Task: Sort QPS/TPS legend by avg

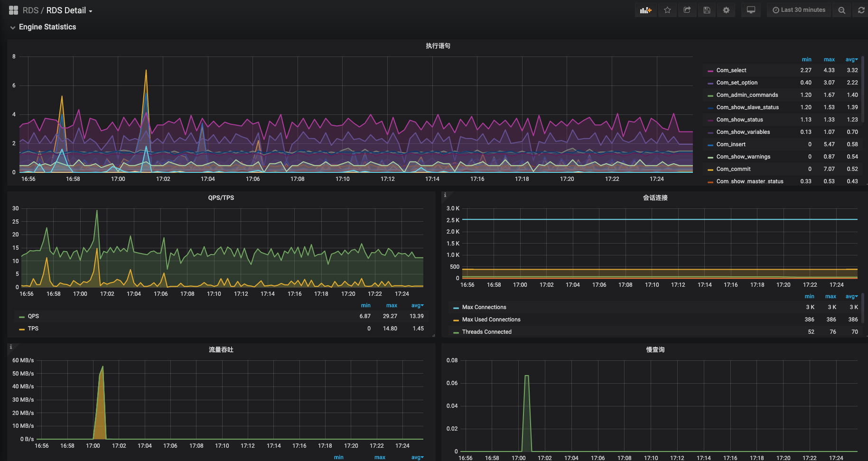Action: 417,305
